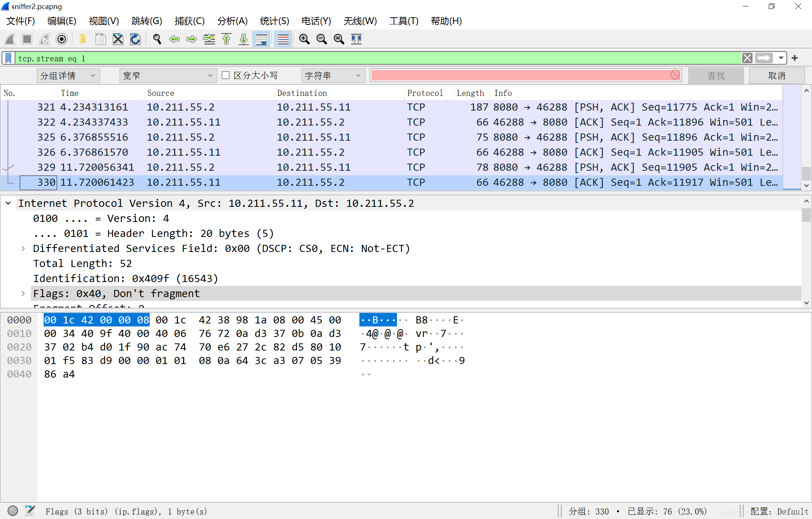
Task: Sort by the Protocol column header
Action: pos(429,93)
